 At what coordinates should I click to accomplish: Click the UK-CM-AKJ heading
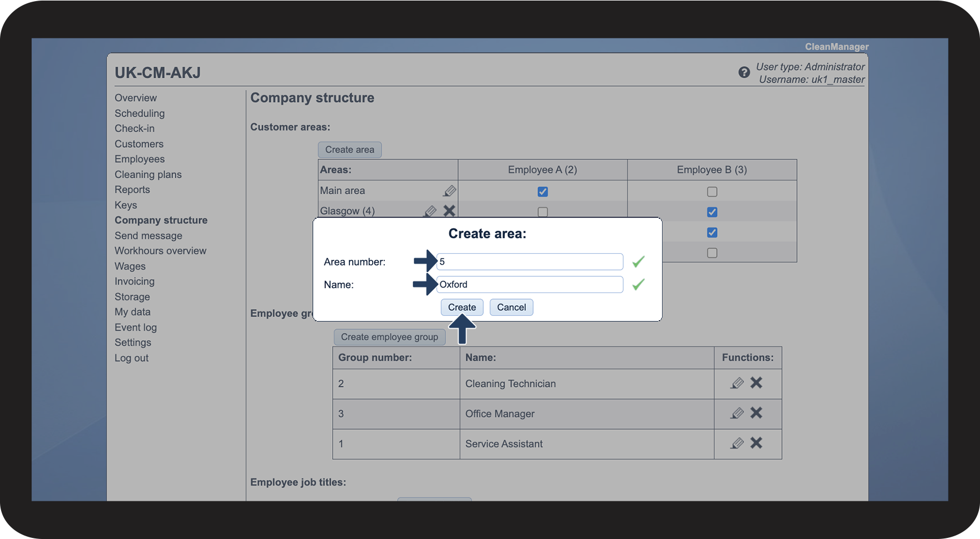(158, 73)
